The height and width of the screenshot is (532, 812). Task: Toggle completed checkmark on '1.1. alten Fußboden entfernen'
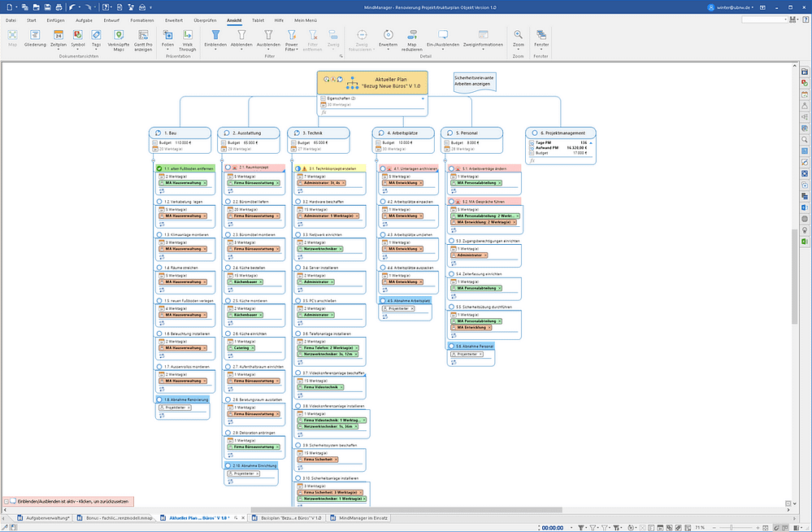coord(158,168)
